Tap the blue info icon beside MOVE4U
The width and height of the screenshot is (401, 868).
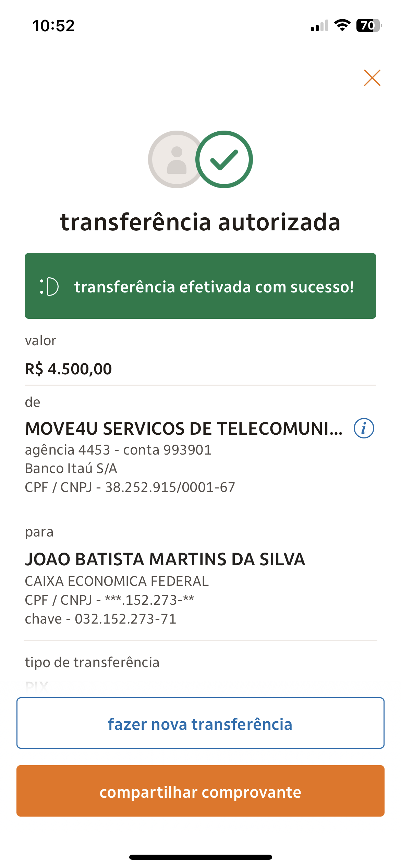[364, 428]
